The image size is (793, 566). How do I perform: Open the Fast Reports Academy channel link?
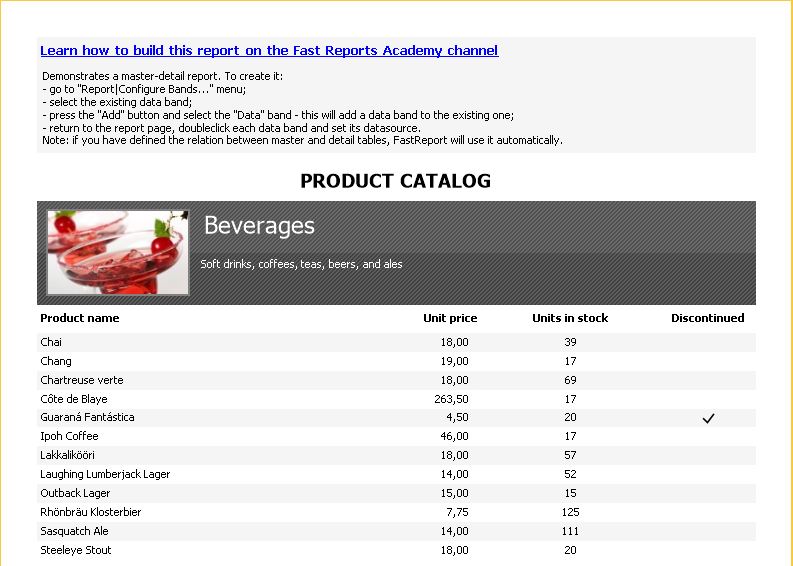[x=269, y=51]
